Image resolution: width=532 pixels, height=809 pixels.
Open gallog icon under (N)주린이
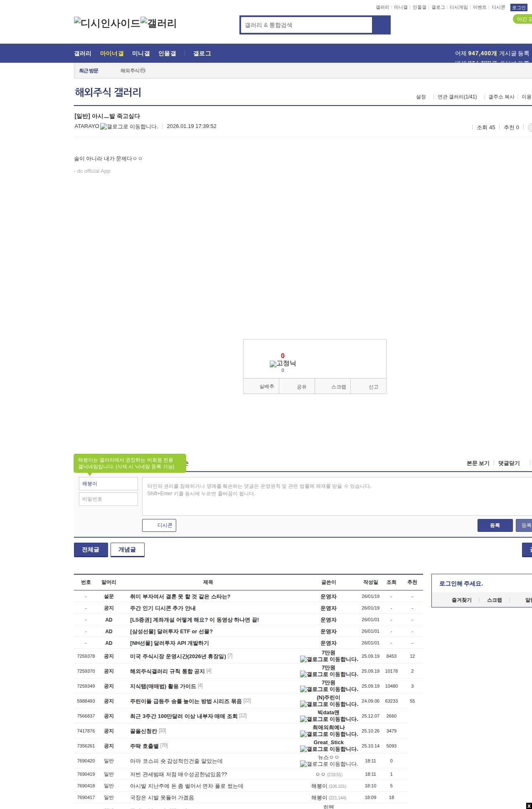click(x=329, y=704)
